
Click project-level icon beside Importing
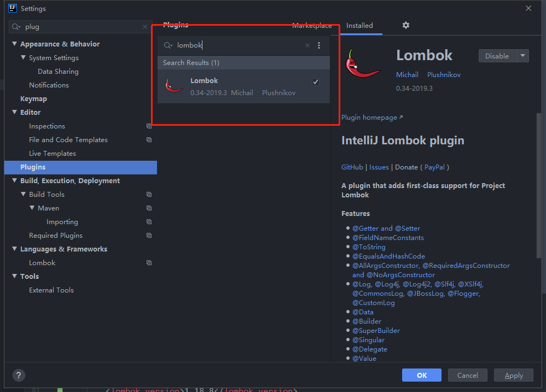[149, 221]
